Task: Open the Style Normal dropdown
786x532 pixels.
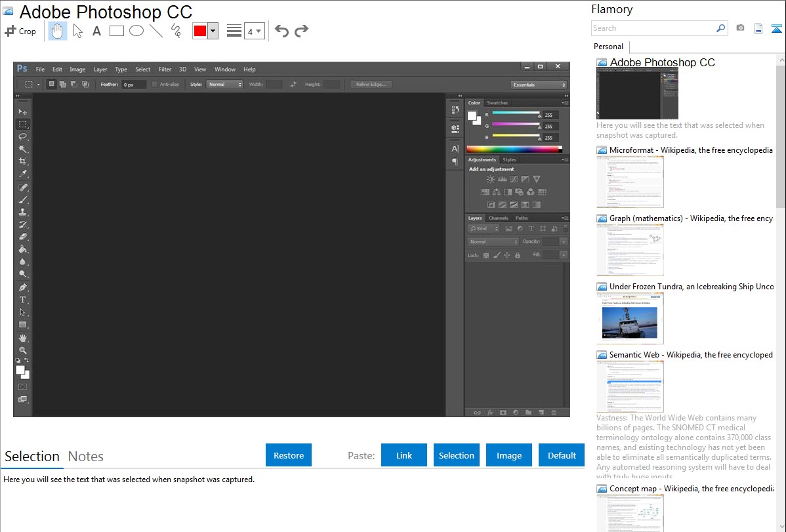Action: click(224, 84)
